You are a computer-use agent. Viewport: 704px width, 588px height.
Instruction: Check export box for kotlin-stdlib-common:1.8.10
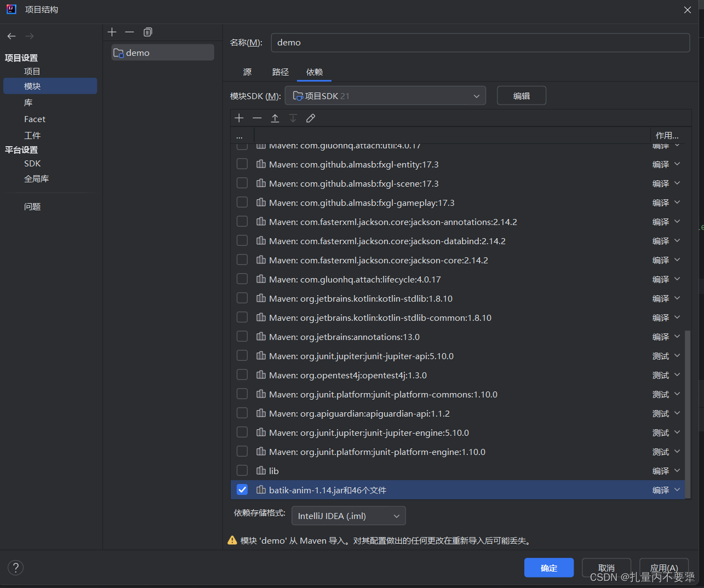[242, 317]
